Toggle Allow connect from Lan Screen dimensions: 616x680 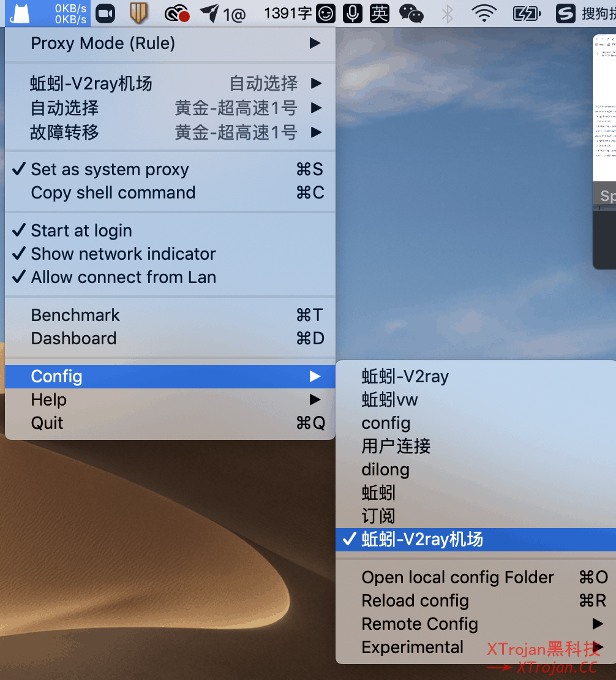click(170, 277)
